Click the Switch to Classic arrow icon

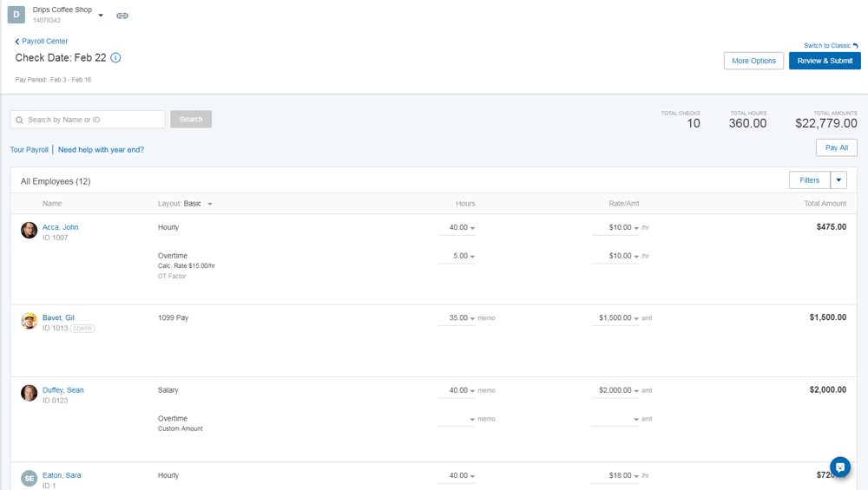tap(855, 46)
